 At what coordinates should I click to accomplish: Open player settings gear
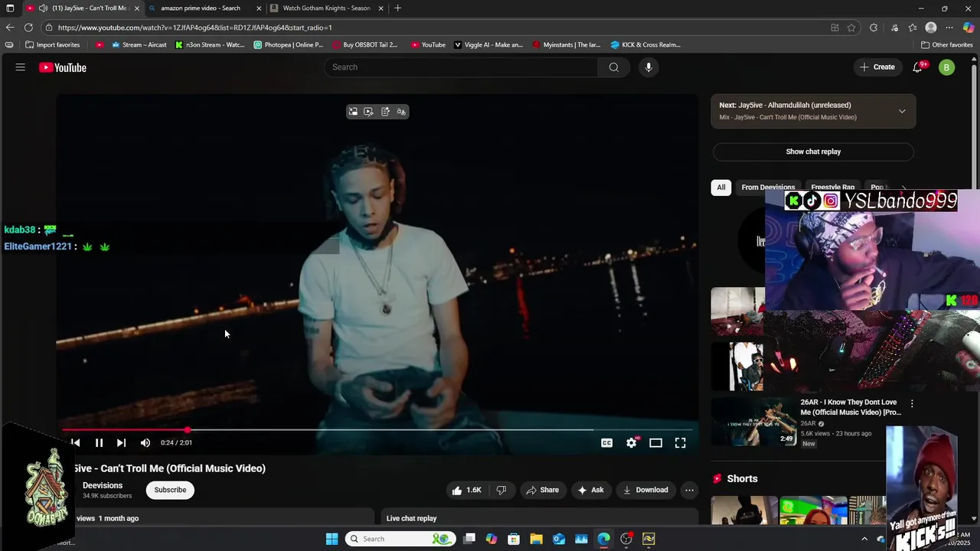(631, 442)
